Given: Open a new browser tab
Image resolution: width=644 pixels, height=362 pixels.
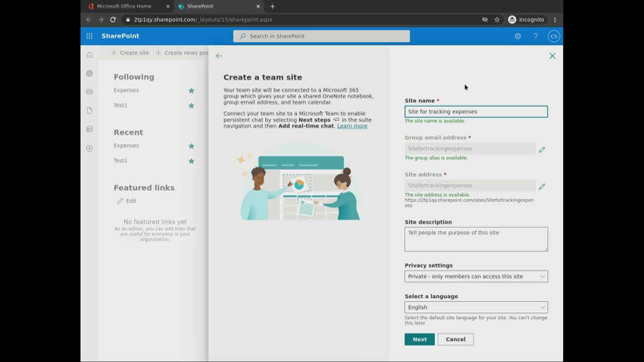Looking at the screenshot, I should tap(273, 7).
